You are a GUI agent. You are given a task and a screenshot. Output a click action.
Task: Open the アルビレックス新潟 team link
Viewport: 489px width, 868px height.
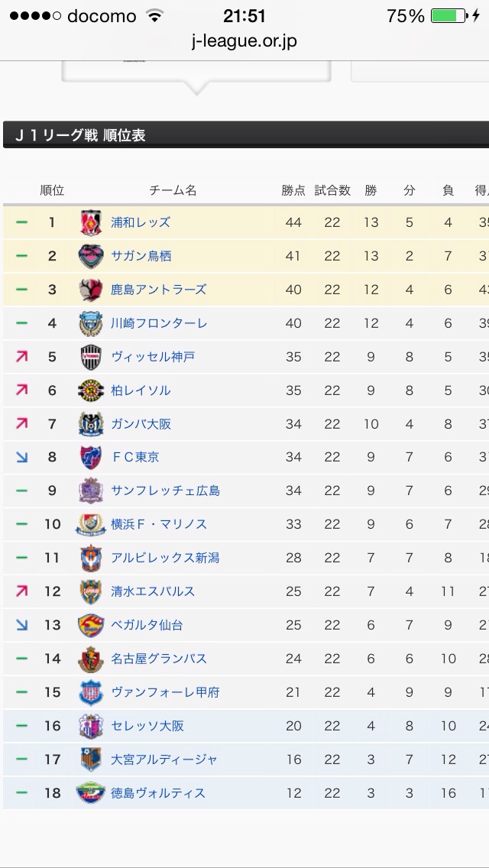click(x=165, y=558)
